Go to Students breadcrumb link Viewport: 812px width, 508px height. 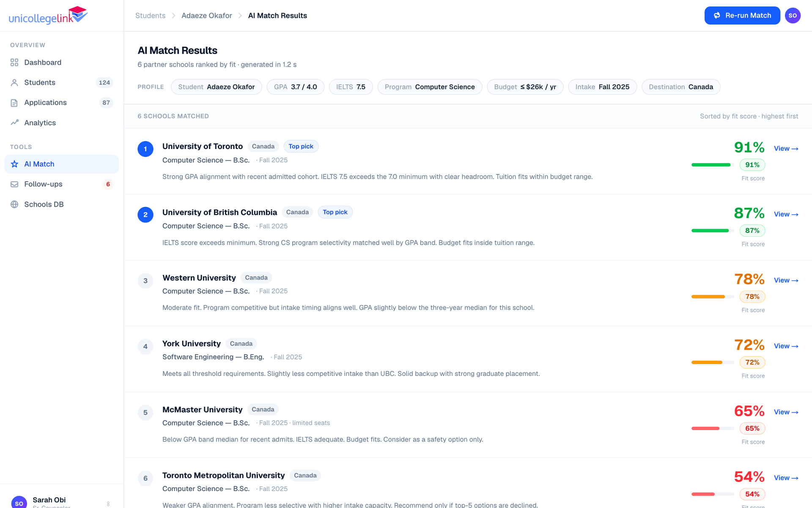click(151, 16)
